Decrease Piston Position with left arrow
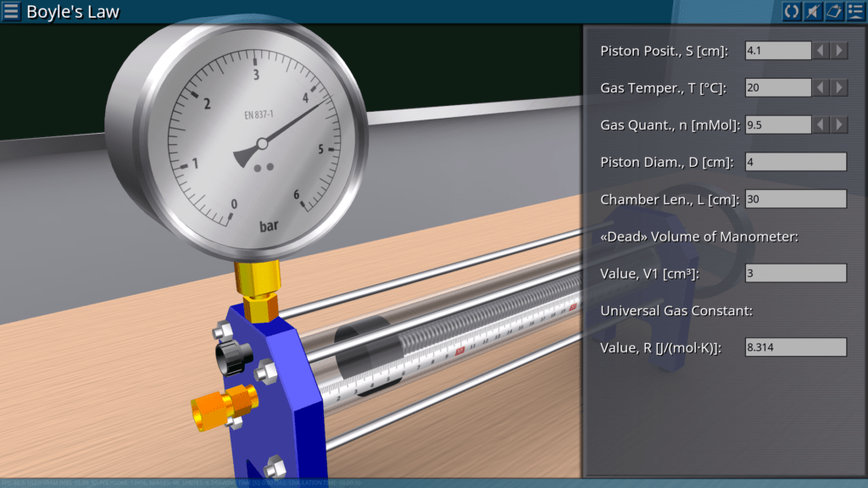The image size is (868, 488). tap(821, 51)
